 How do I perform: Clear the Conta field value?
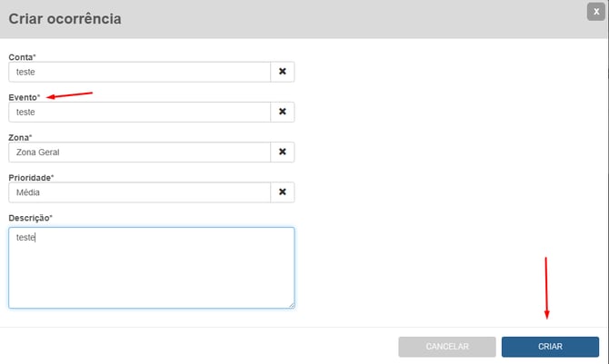282,72
